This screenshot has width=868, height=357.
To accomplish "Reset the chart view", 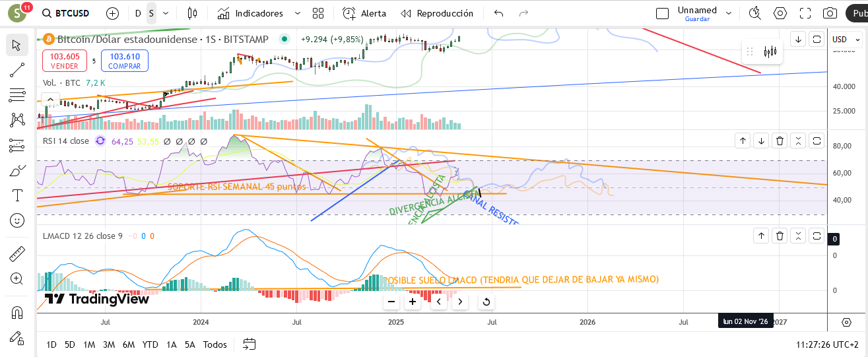I will coord(486,302).
